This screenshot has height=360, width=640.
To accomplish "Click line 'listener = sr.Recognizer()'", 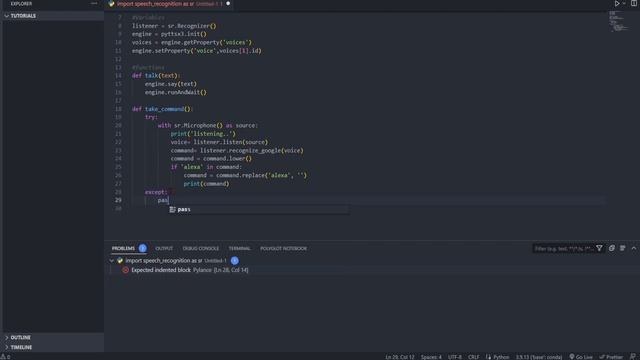I will click(174, 26).
